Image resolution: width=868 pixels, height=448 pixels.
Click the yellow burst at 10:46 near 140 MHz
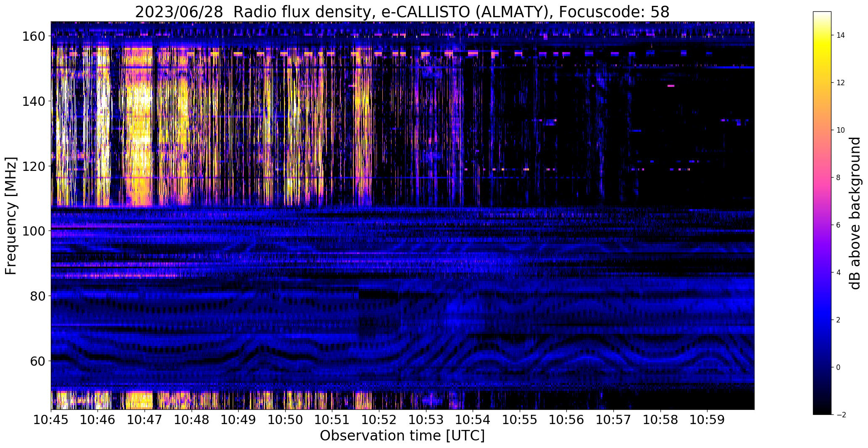click(x=103, y=101)
